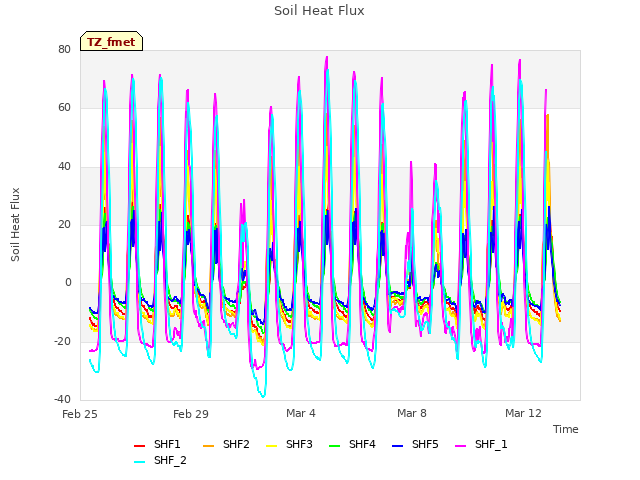This screenshot has width=640, height=480.
Task: Toggle the SHF3 series in legend
Action: (x=289, y=444)
